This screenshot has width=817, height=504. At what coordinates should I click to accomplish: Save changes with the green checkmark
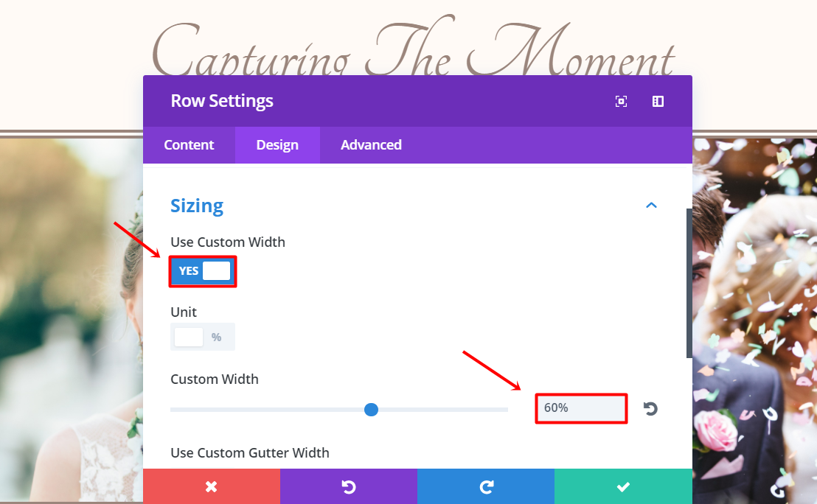point(623,486)
